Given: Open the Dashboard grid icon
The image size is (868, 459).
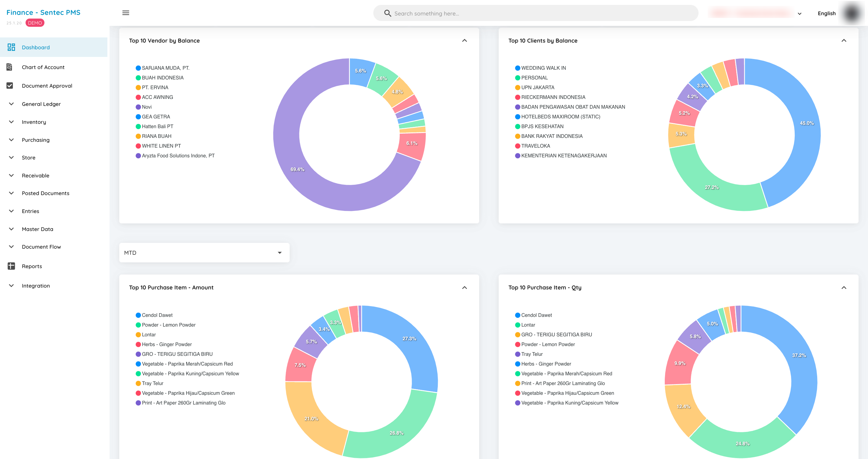Looking at the screenshot, I should [x=11, y=47].
